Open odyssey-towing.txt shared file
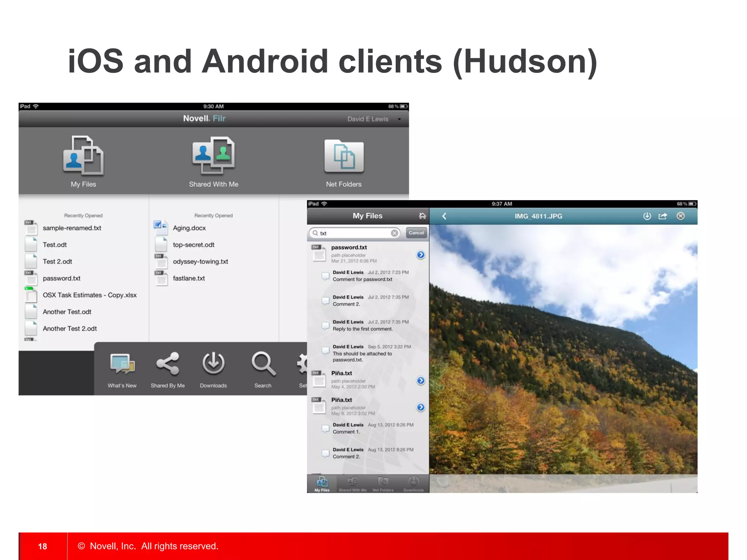This screenshot has height=560, width=747. click(x=200, y=261)
